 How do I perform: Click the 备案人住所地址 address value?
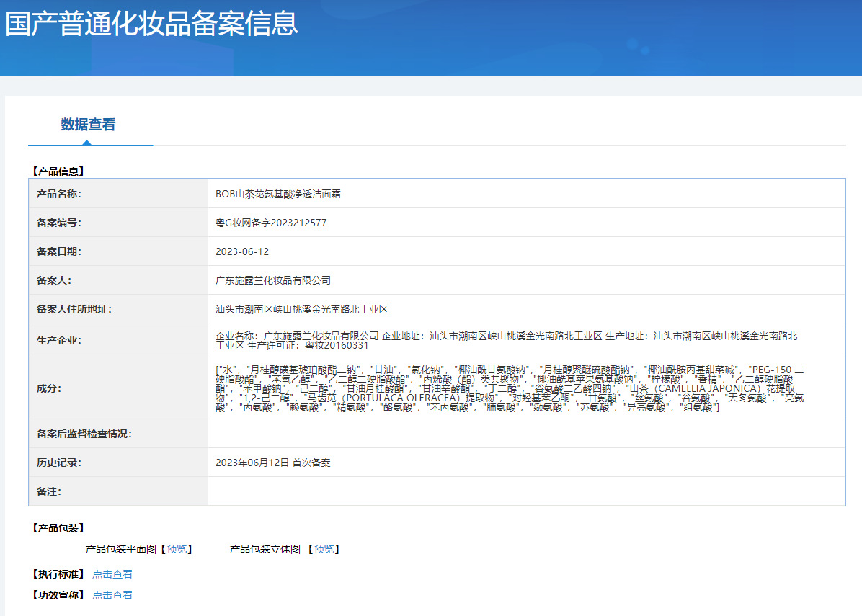point(302,309)
